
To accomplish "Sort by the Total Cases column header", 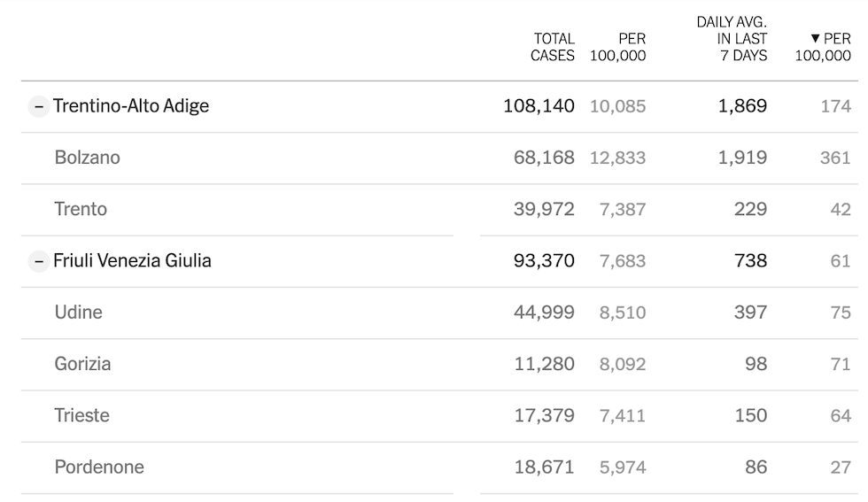I will [553, 47].
